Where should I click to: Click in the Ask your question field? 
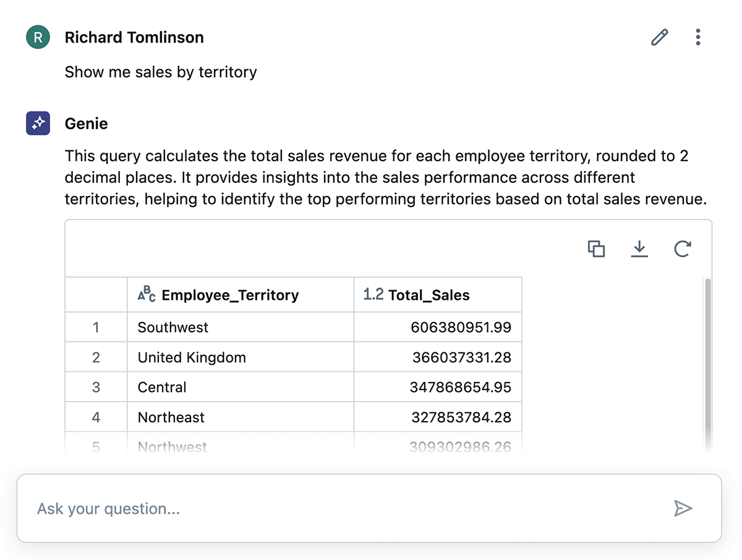346,509
